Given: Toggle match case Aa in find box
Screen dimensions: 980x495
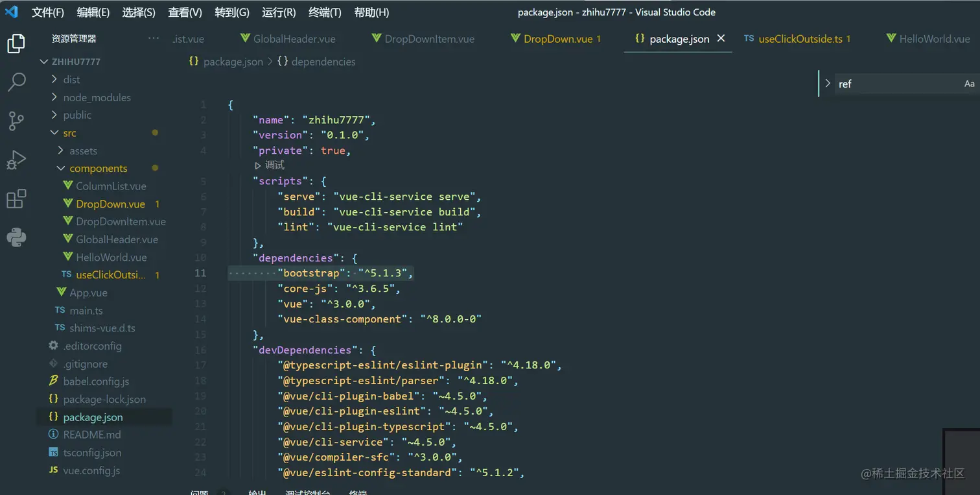Looking at the screenshot, I should (x=969, y=84).
